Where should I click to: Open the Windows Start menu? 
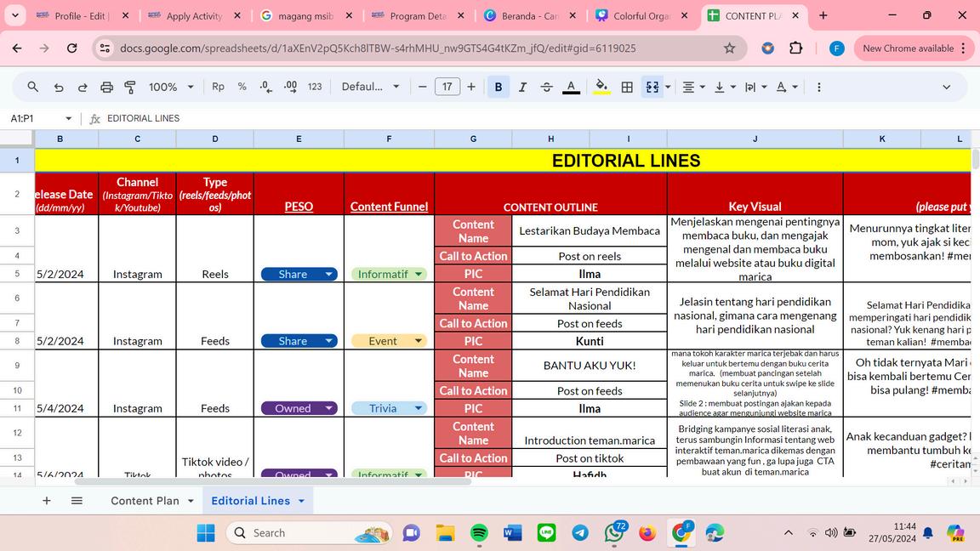tap(206, 533)
